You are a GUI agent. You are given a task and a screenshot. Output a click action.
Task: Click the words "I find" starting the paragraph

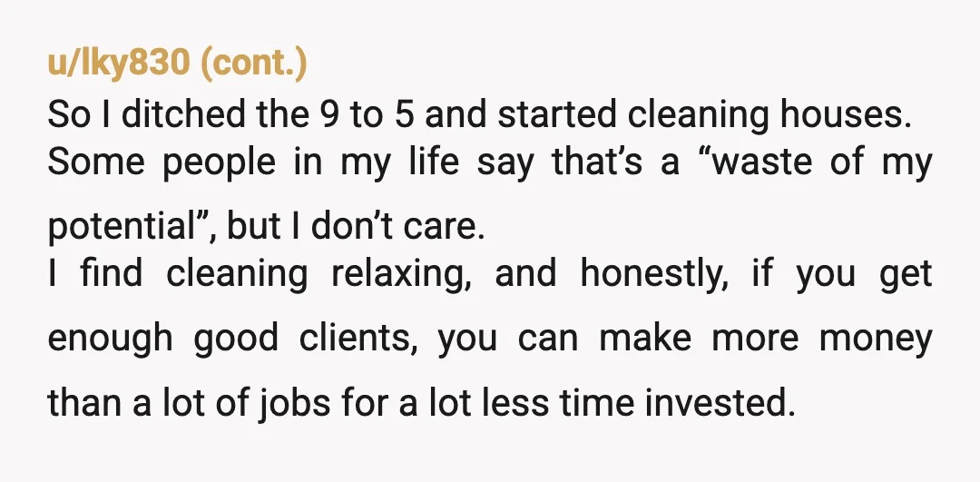(95, 274)
